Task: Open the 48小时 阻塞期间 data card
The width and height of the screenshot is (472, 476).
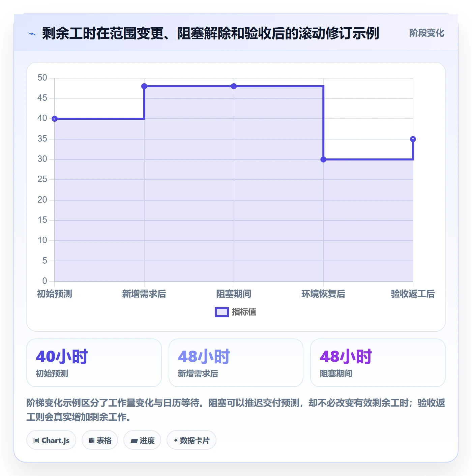Action: [x=378, y=363]
